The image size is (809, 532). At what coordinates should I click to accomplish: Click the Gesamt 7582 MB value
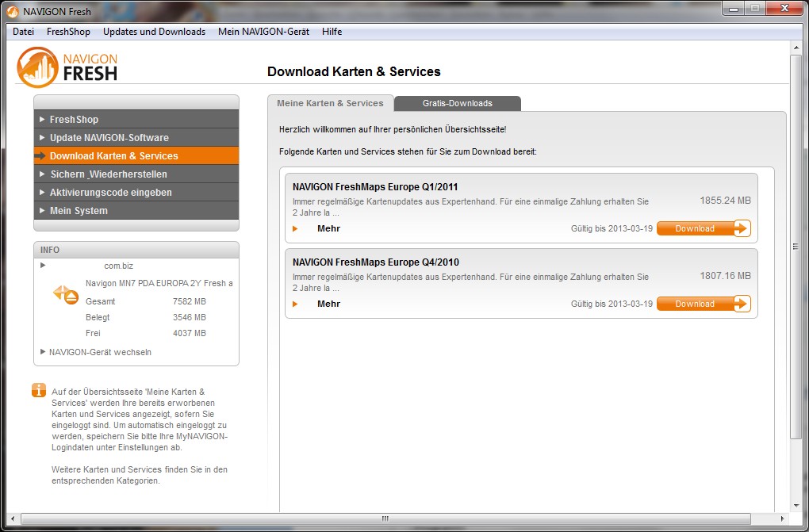coord(189,301)
